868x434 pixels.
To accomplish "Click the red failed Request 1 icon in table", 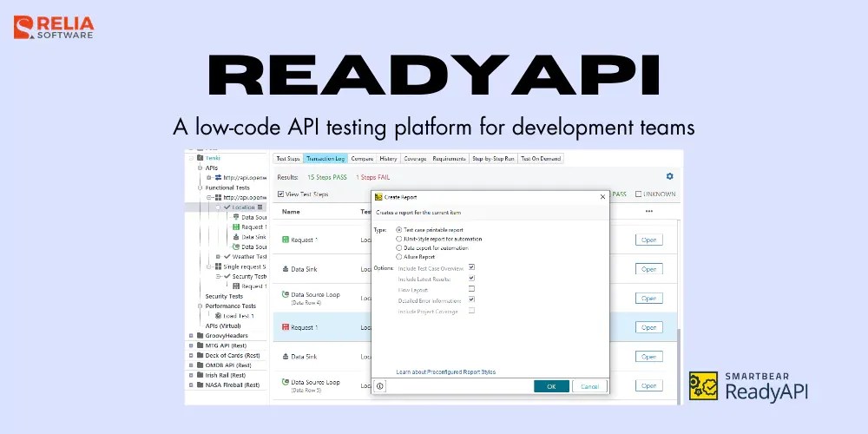I will point(286,327).
